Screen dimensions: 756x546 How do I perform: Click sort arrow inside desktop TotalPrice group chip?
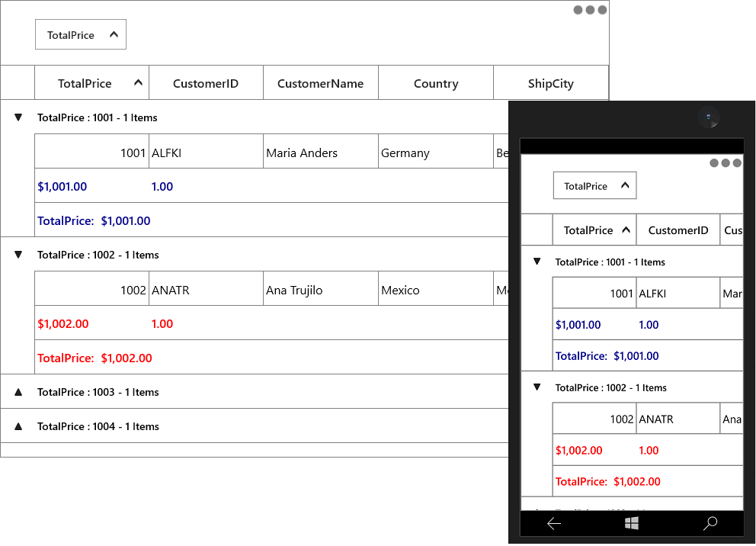(x=114, y=35)
